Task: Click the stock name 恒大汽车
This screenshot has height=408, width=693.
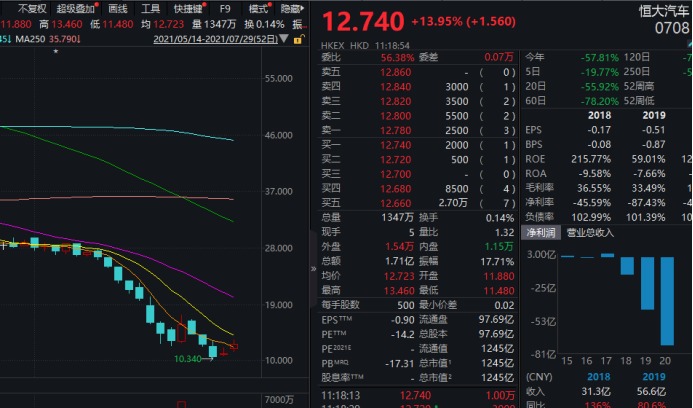Action: coord(664,11)
